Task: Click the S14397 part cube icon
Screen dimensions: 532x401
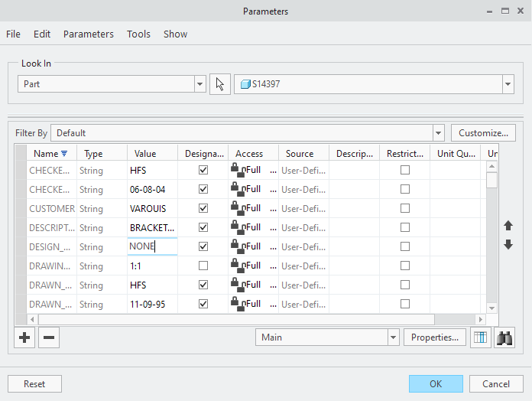Action: point(245,84)
